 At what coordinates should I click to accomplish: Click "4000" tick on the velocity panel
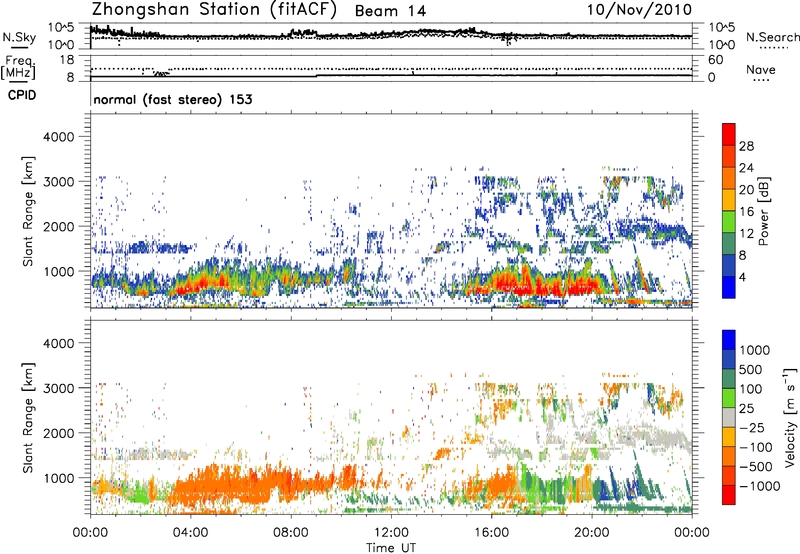59,343
